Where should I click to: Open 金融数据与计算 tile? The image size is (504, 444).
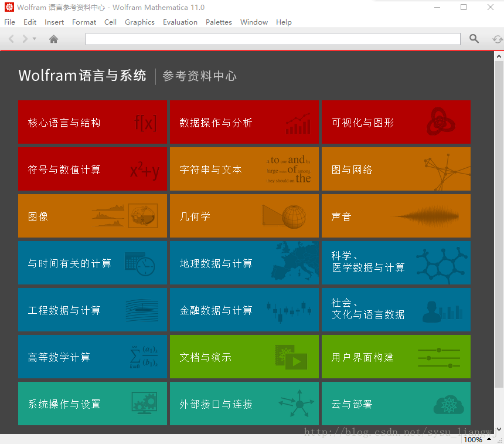pos(244,310)
